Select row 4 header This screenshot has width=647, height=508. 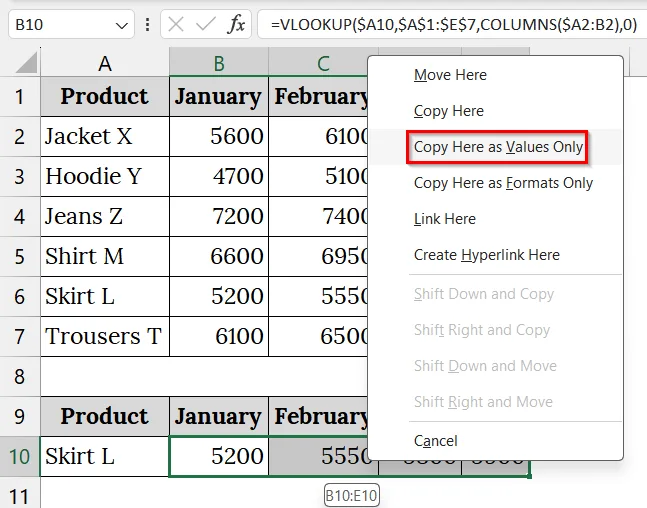(20, 217)
